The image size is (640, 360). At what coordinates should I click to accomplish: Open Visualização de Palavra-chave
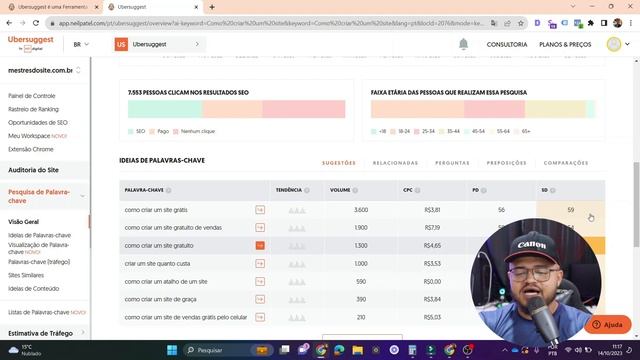coord(38,248)
